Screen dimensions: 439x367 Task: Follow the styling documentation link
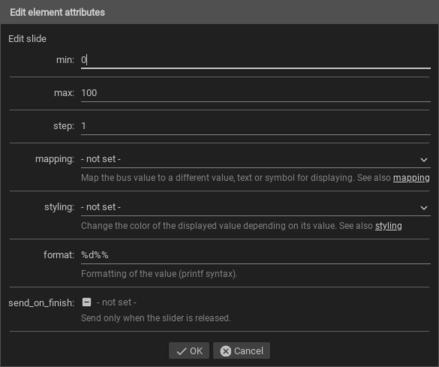[x=388, y=226]
